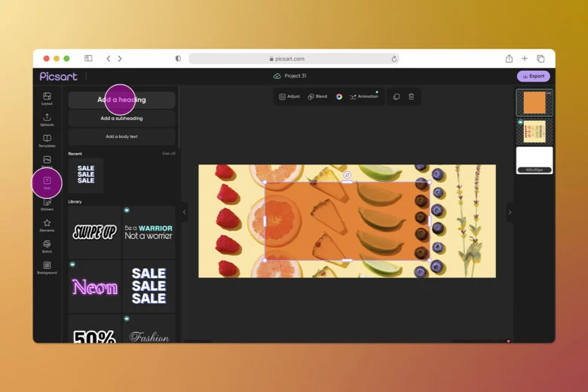
Task: Open the Uploads panel
Action: tap(47, 119)
